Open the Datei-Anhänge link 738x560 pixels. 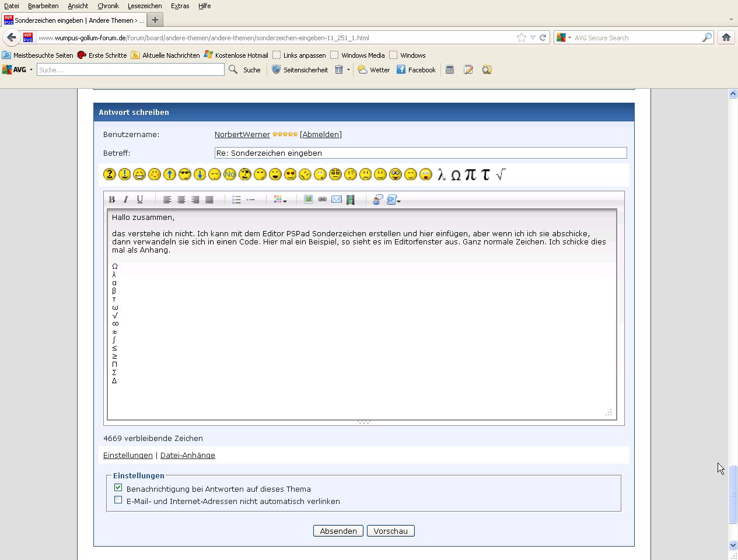tap(187, 456)
